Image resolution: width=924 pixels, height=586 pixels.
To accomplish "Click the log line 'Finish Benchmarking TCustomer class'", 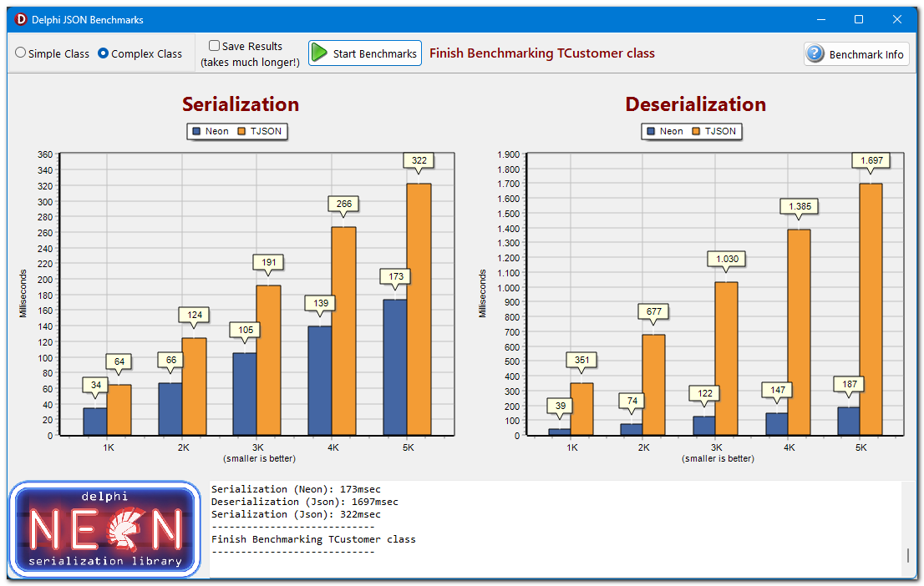I will (x=313, y=539).
